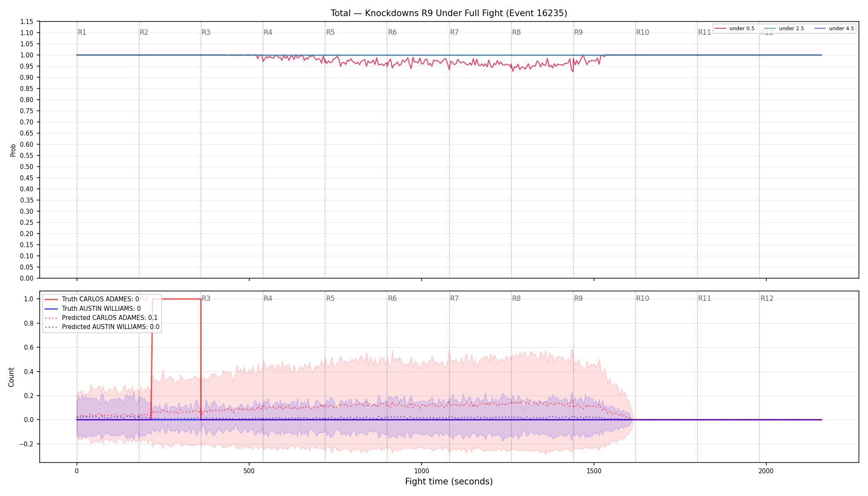Click the R6 round label in top chart
This screenshot has width=868, height=496.
(392, 32)
